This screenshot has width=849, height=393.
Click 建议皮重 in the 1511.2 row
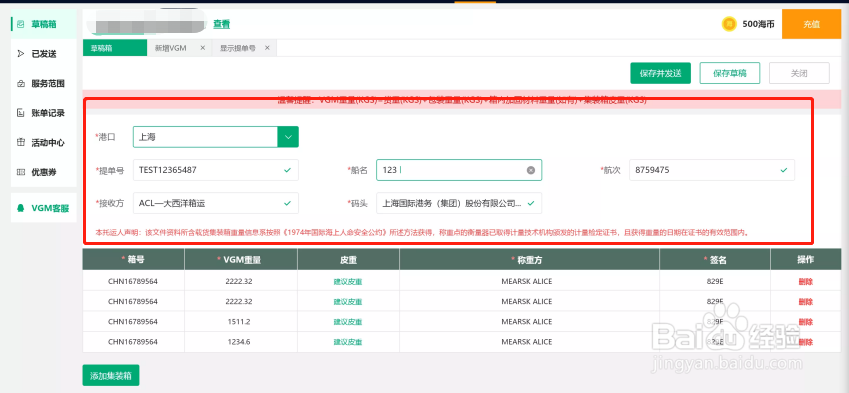[x=348, y=322]
